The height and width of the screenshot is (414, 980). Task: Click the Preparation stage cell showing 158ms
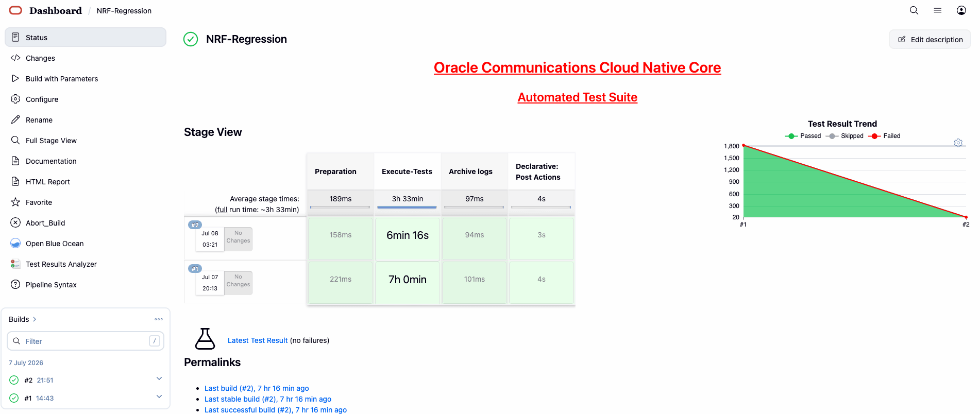pyautogui.click(x=341, y=238)
